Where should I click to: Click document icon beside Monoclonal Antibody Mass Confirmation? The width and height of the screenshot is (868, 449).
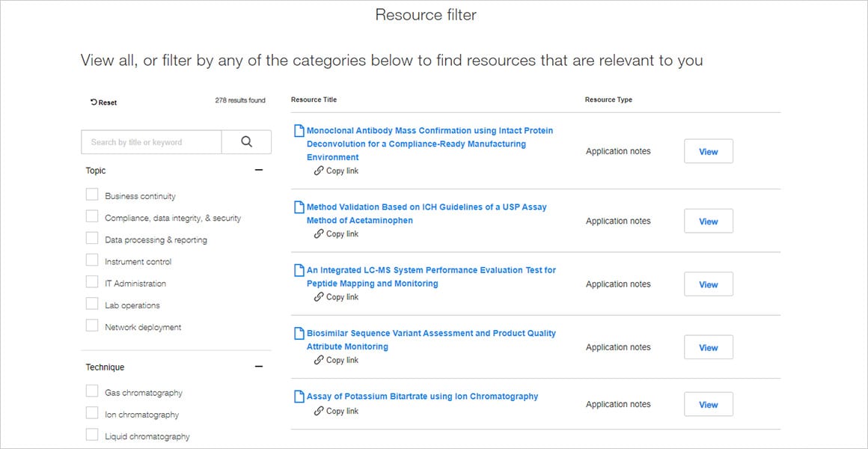point(299,131)
